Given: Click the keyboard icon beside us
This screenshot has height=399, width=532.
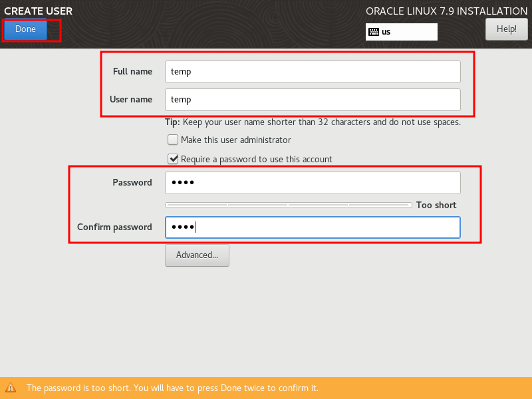Looking at the screenshot, I should point(374,32).
